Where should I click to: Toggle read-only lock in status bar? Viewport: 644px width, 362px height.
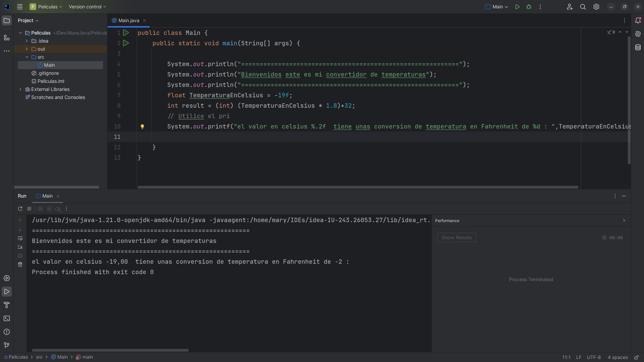(636, 357)
